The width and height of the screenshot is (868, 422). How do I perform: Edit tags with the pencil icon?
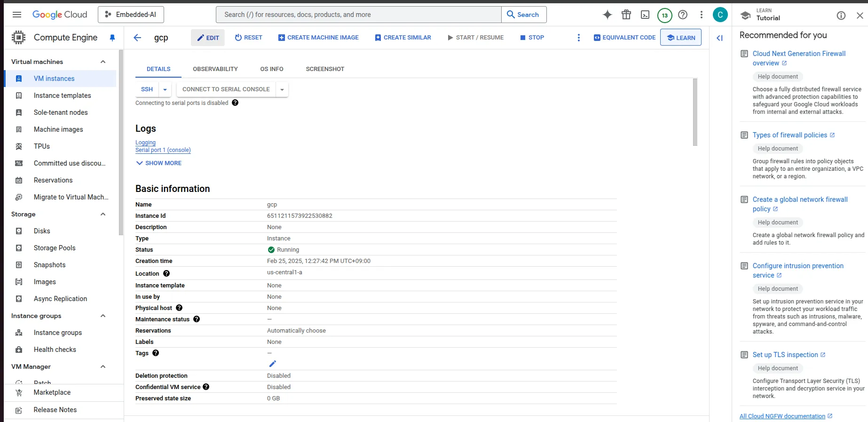(272, 364)
